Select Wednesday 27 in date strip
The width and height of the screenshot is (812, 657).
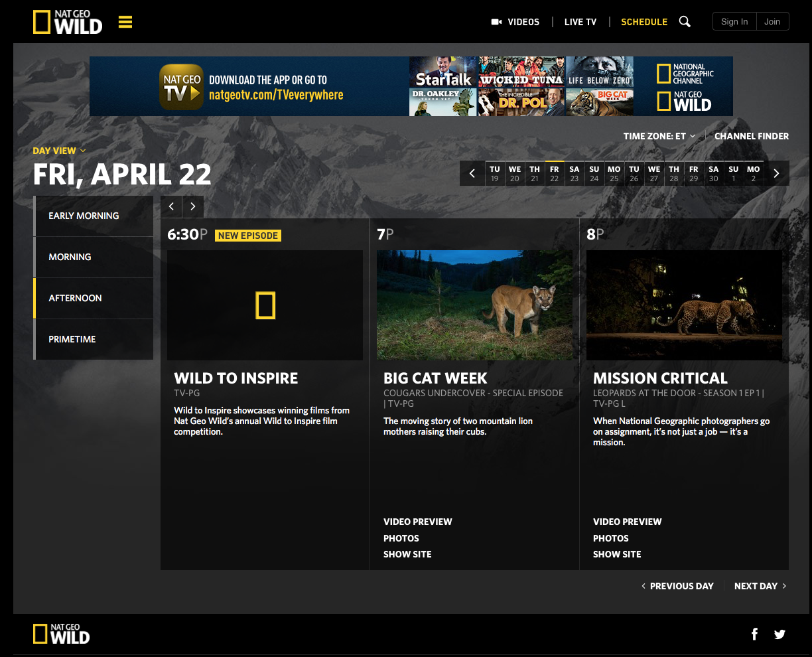tap(654, 173)
